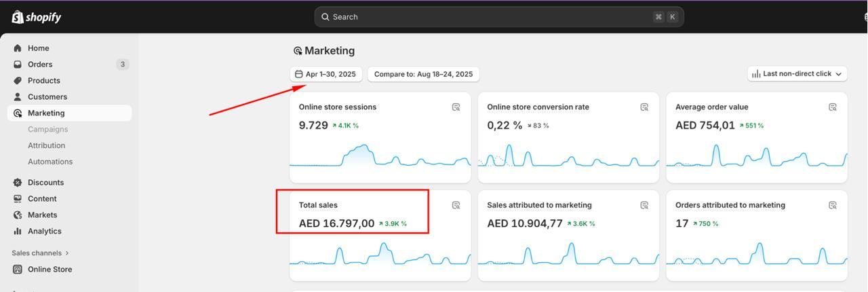Expand the Sales channels section

[41, 253]
